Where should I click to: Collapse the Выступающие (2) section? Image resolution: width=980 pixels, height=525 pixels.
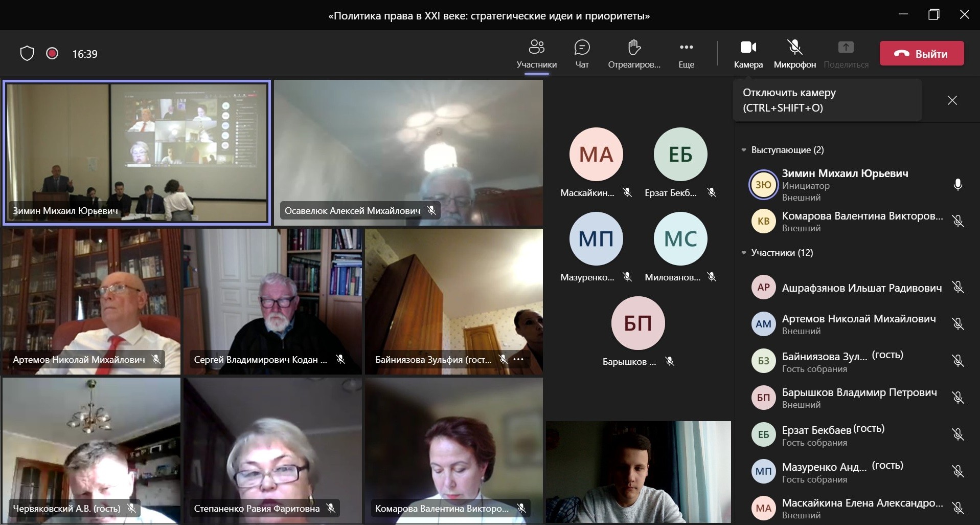pos(744,150)
